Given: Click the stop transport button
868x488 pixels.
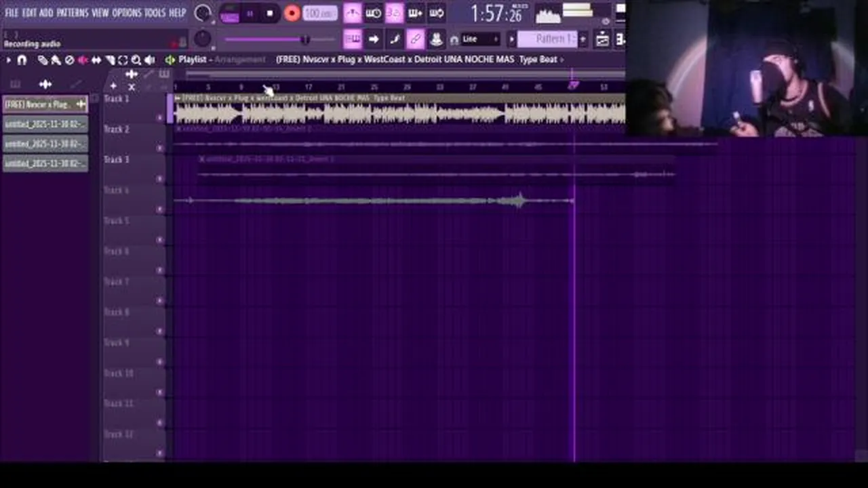Looking at the screenshot, I should (x=270, y=14).
